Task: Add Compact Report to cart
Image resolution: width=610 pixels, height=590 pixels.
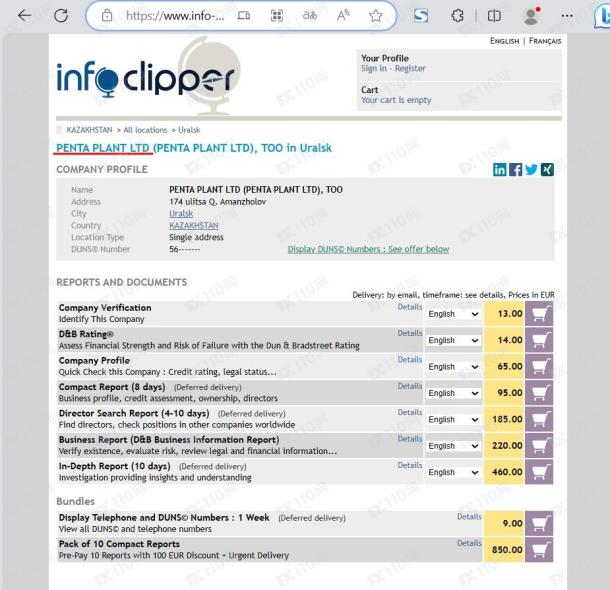Action: pos(539,393)
